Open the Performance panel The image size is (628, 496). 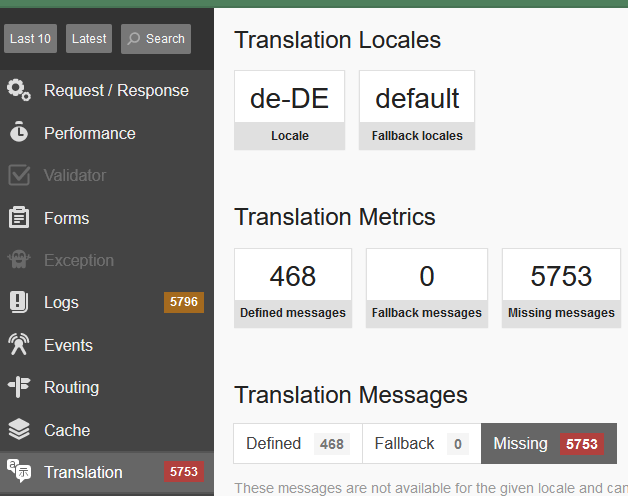click(x=107, y=133)
